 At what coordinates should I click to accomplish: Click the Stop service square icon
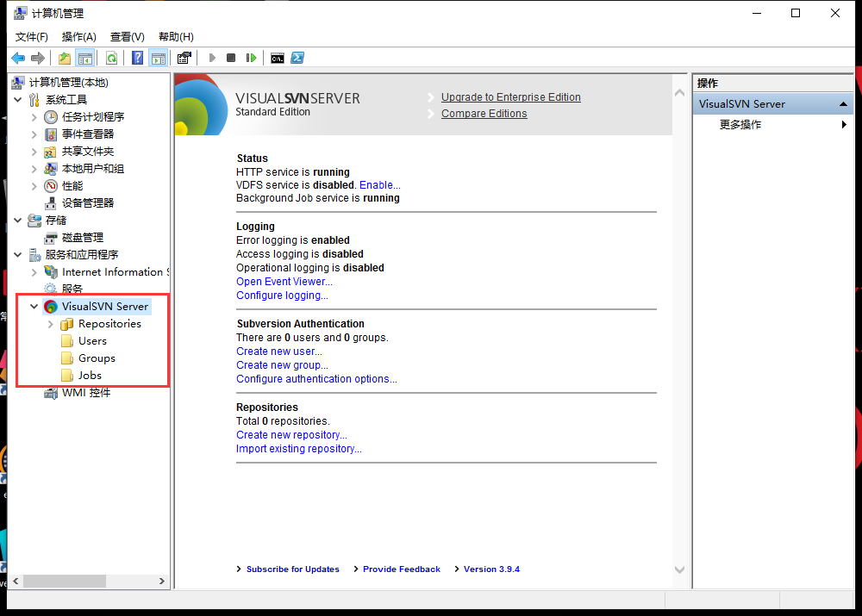231,58
